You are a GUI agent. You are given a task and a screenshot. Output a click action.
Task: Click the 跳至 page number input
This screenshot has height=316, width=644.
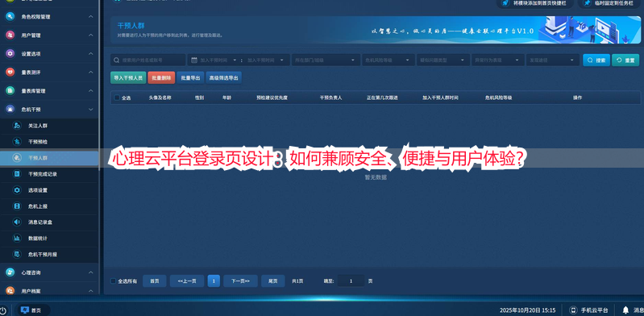click(x=351, y=281)
